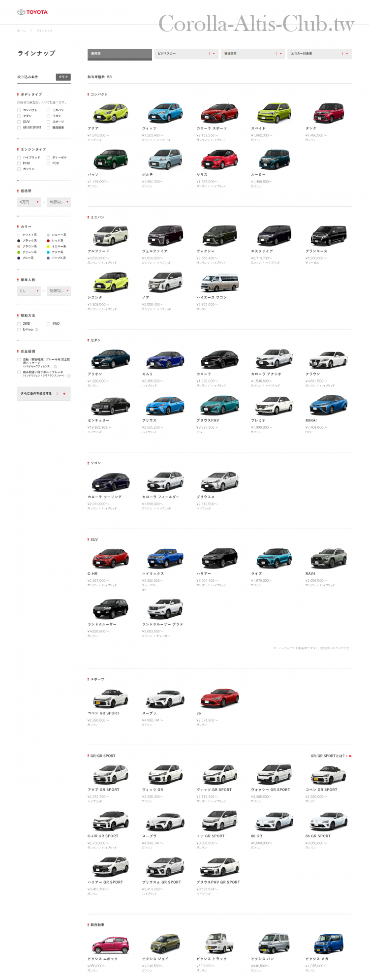Check the 軽自動車 body type checkbox
Viewport: 369px width, 980px height.
click(48, 127)
